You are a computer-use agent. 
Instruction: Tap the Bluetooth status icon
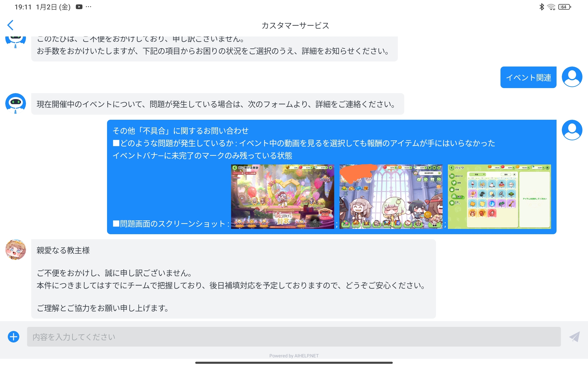[x=542, y=7]
